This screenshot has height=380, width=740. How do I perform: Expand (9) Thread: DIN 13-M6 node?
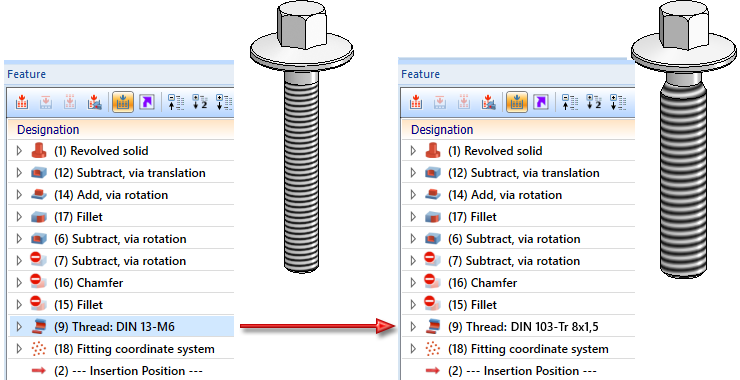point(19,326)
